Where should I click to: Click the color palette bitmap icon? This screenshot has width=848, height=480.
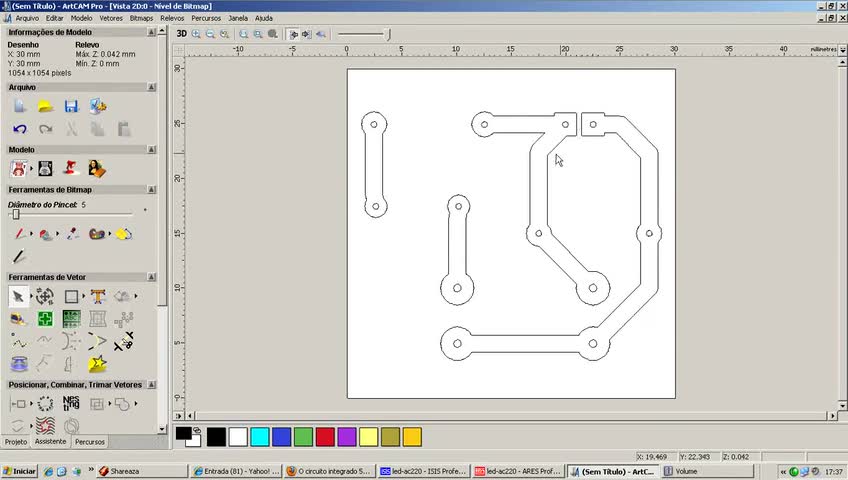click(x=97, y=234)
